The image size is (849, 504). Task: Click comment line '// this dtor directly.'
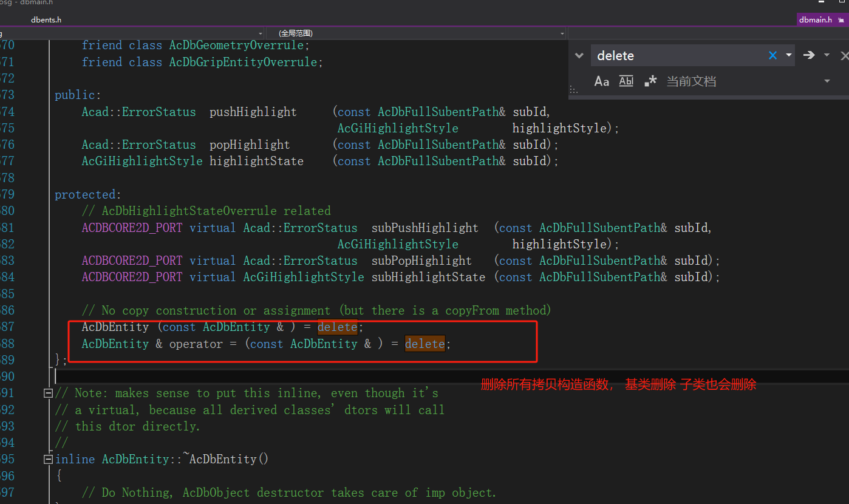(x=128, y=426)
